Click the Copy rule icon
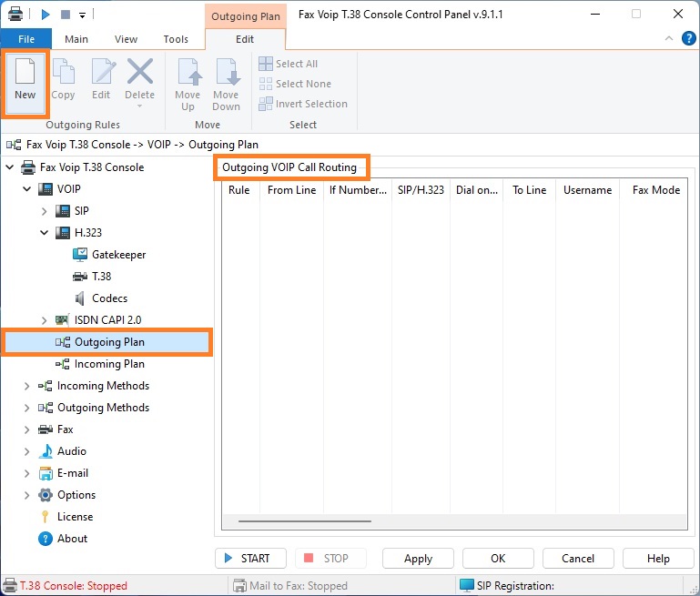Viewport: 700px width, 596px height. pos(64,71)
